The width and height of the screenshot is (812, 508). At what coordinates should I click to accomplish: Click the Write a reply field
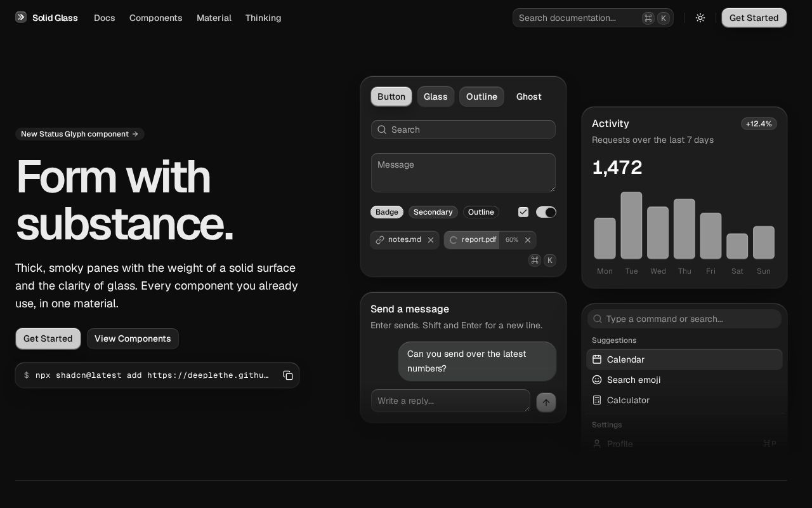450,401
